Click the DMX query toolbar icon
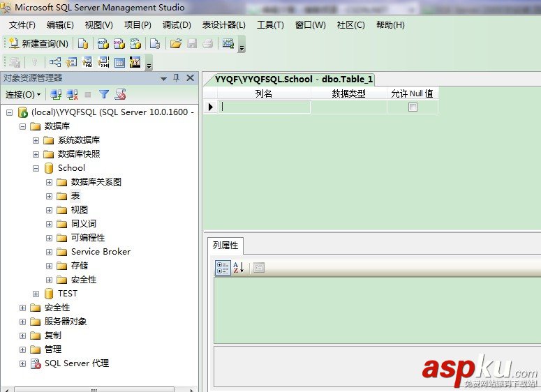The image size is (541, 392). click(119, 43)
